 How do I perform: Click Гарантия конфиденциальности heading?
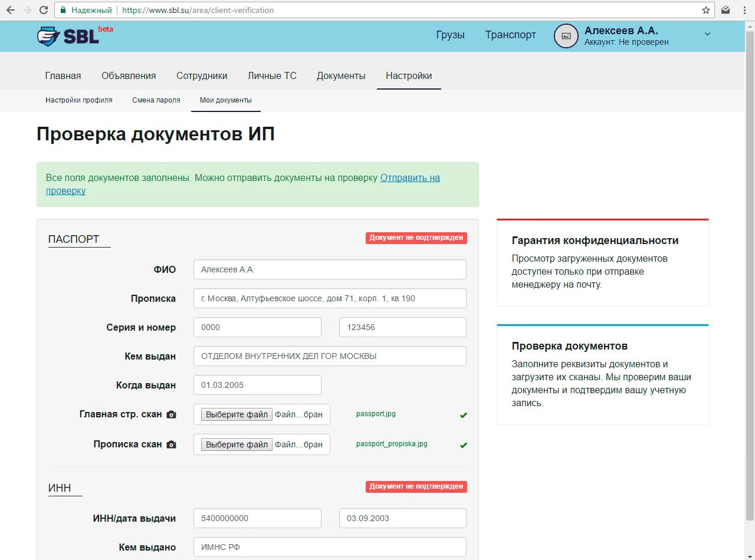[x=595, y=241]
